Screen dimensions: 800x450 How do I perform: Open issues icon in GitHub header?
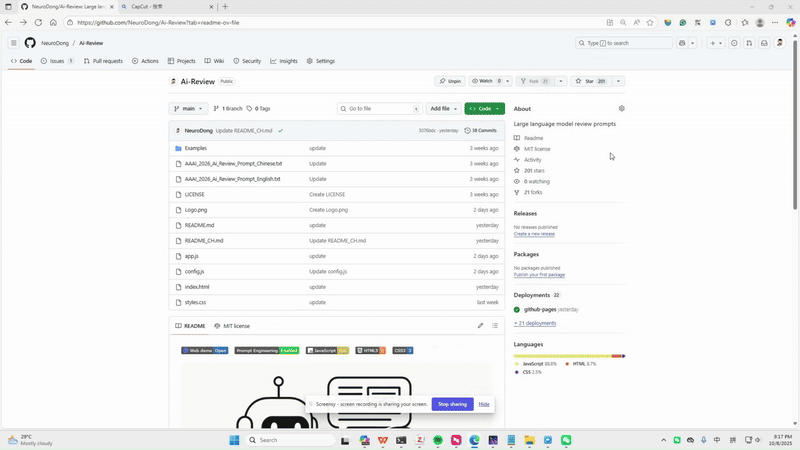click(x=734, y=43)
